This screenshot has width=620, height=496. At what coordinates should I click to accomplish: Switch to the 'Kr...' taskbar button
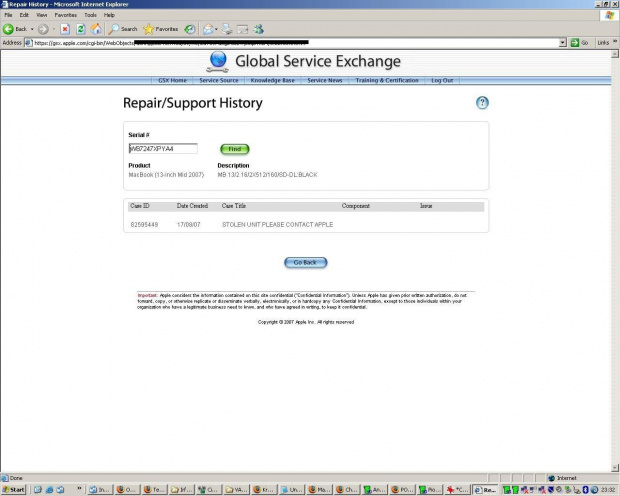(265, 490)
